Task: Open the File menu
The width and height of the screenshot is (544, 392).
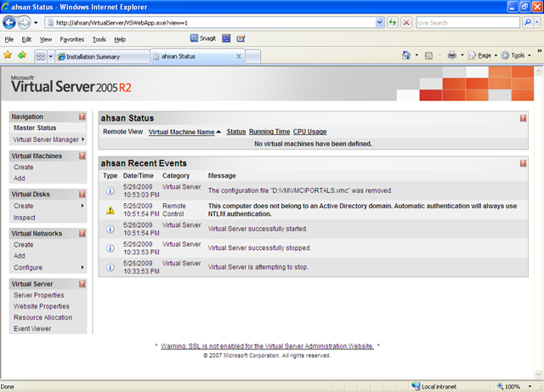Action: coord(9,39)
